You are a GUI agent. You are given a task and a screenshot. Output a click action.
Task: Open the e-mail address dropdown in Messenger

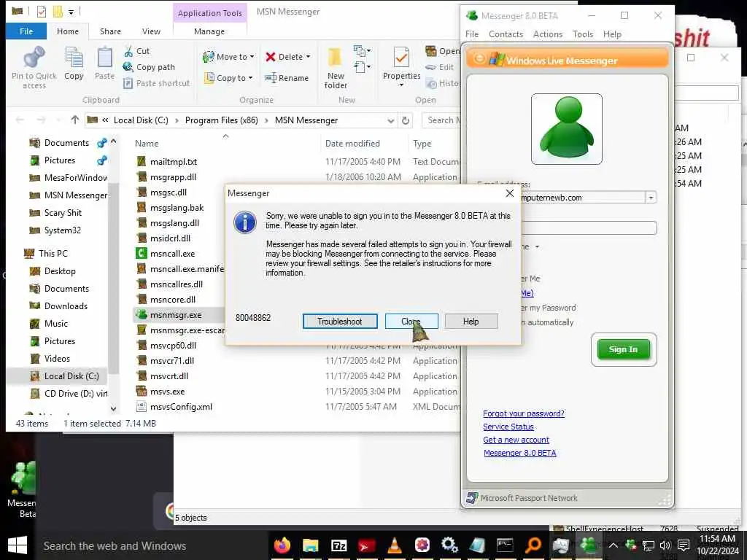651,197
